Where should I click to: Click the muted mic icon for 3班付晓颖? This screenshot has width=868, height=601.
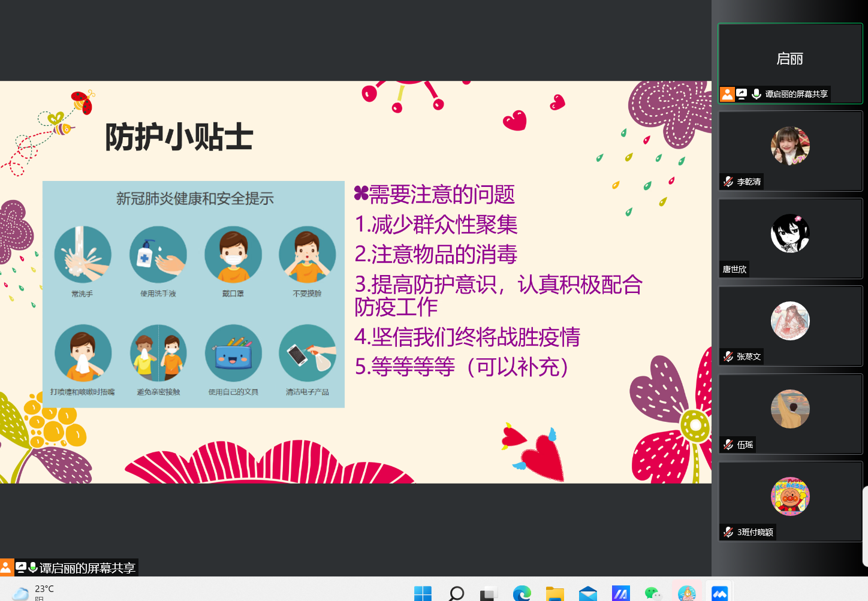tap(728, 532)
